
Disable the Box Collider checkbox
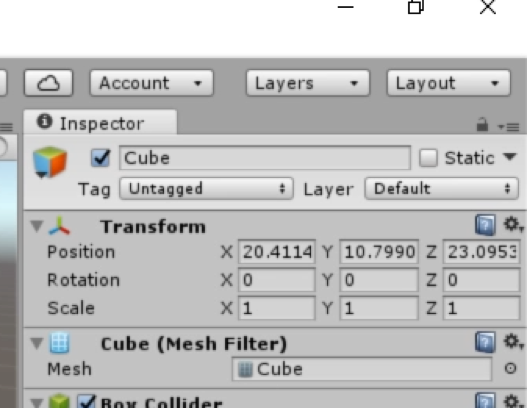pyautogui.click(x=87, y=402)
